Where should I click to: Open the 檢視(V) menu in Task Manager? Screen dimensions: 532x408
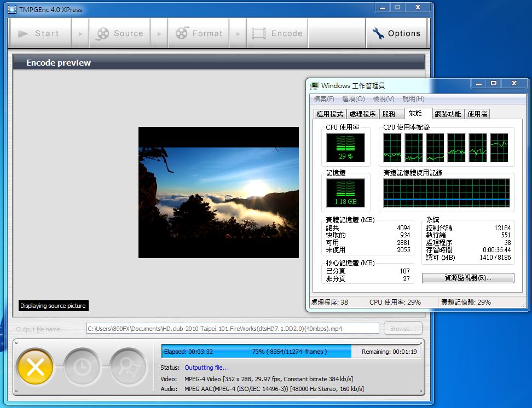(383, 99)
